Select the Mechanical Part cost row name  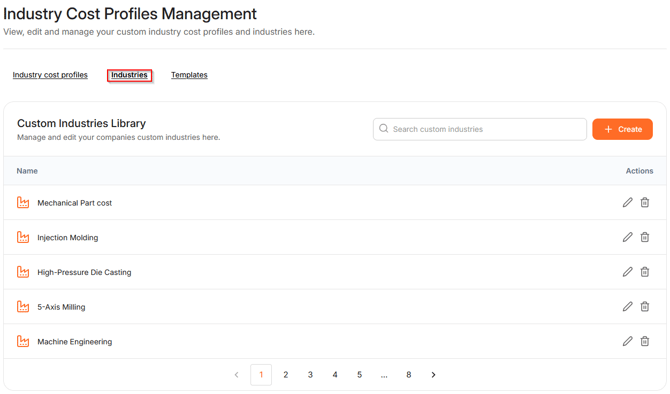(74, 203)
